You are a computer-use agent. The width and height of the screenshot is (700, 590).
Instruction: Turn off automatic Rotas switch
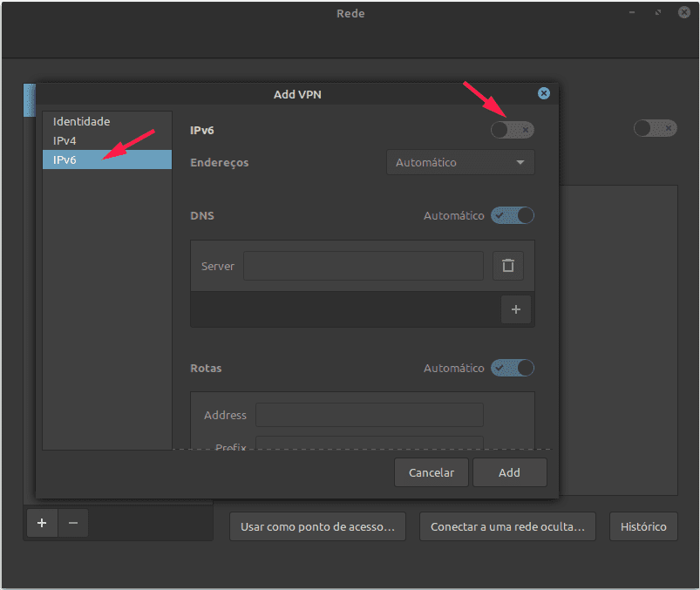[x=512, y=368]
